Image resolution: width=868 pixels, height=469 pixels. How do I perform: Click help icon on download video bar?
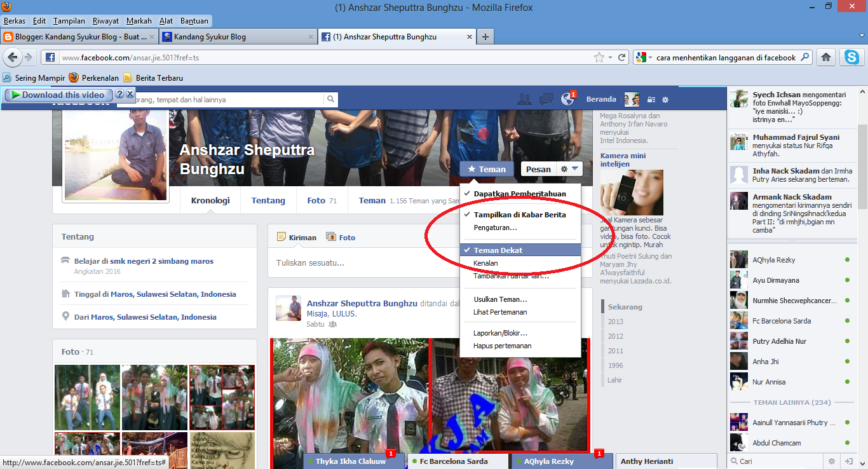[119, 94]
